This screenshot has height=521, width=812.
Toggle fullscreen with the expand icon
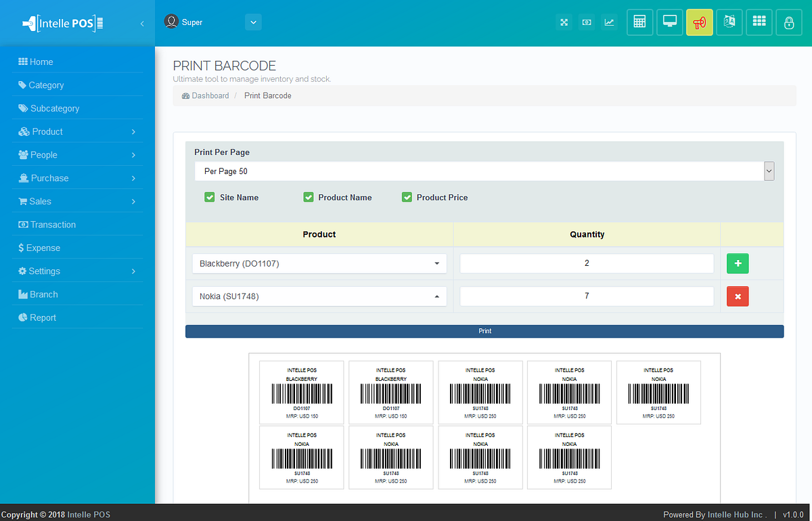click(564, 22)
